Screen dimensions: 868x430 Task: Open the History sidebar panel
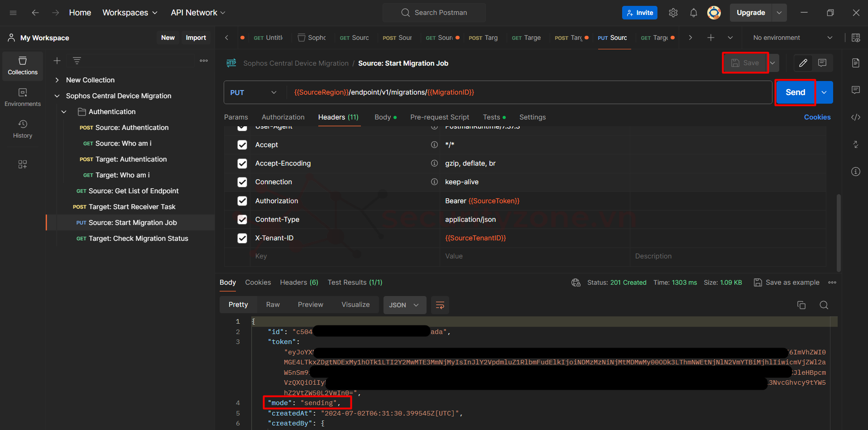[x=23, y=129]
